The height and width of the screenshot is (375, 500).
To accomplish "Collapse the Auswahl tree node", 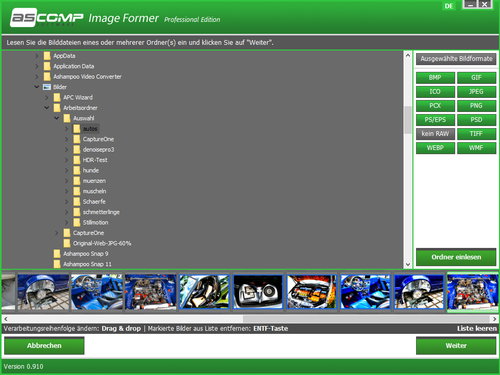I will (x=57, y=118).
